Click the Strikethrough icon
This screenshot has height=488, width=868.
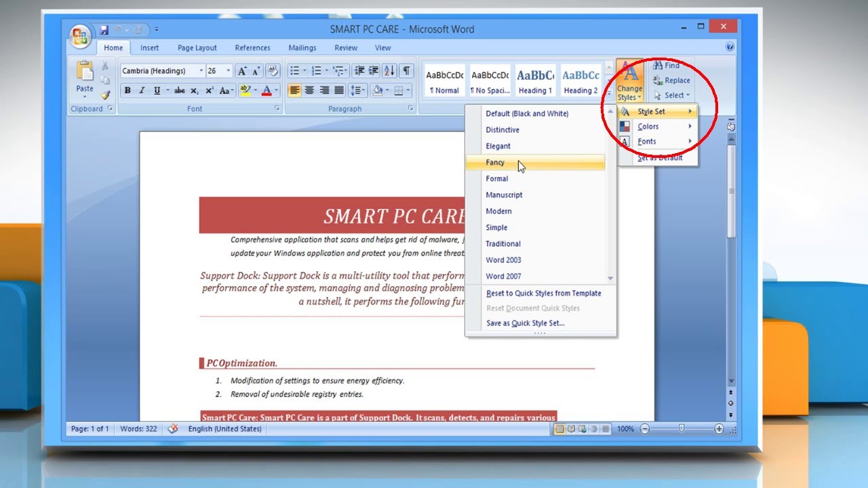(x=180, y=90)
